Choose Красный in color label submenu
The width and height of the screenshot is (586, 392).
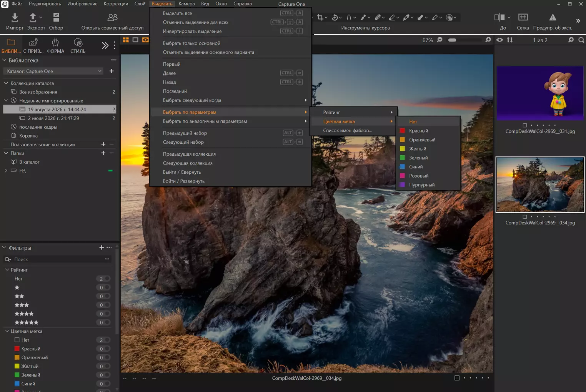(428, 131)
